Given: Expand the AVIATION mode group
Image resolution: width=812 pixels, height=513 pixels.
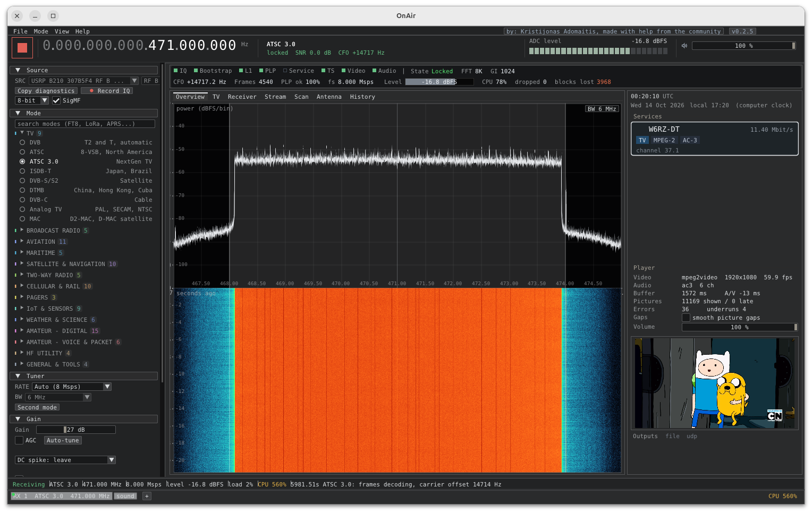Looking at the screenshot, I should click(x=22, y=242).
